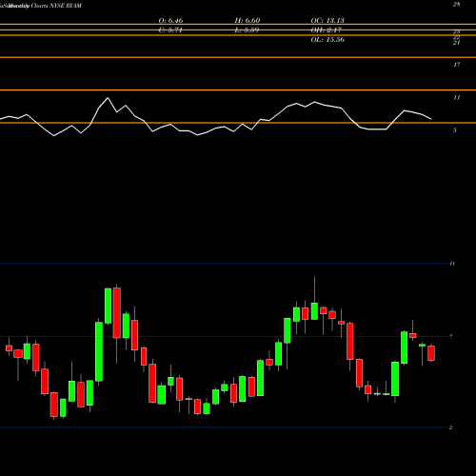The width and height of the screenshot is (476, 476).
Task: Click the '2' price axis label
Action: [x=450, y=427]
